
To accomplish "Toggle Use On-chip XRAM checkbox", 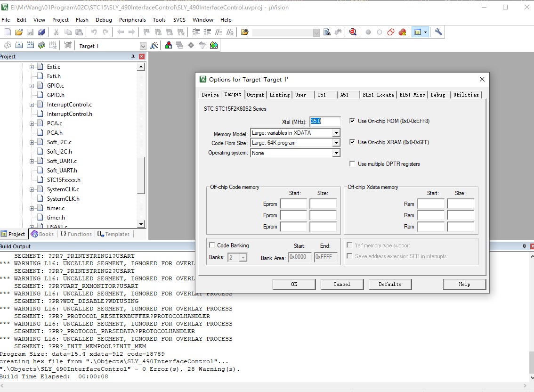I will pos(352,142).
